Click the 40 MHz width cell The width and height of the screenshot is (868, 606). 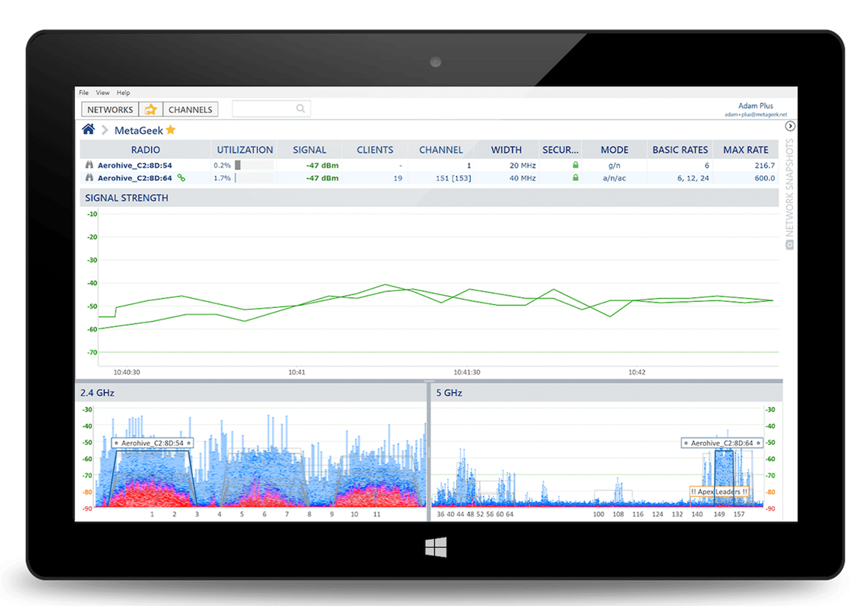pos(522,178)
